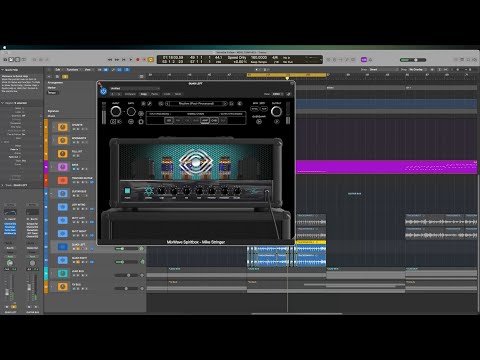Open the View menu in tracks area
The width and height of the screenshot is (480, 360).
[88, 69]
